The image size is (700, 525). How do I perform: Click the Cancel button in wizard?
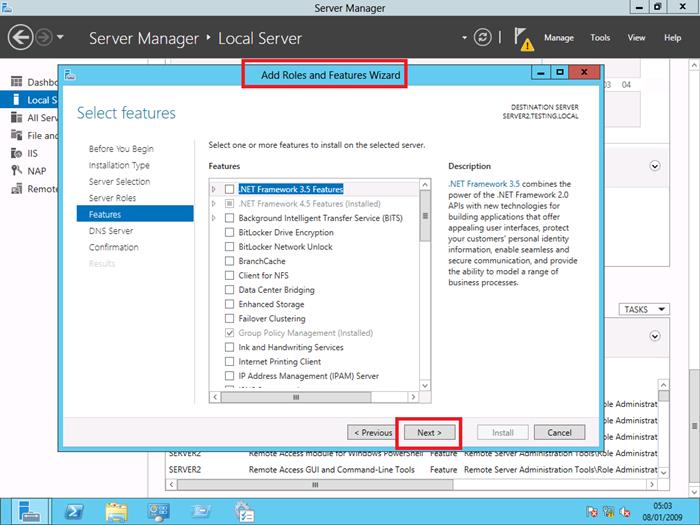pyautogui.click(x=559, y=433)
